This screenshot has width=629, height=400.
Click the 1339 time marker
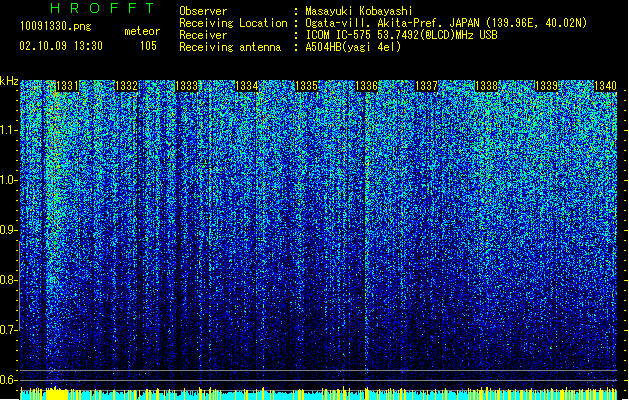tap(546, 86)
